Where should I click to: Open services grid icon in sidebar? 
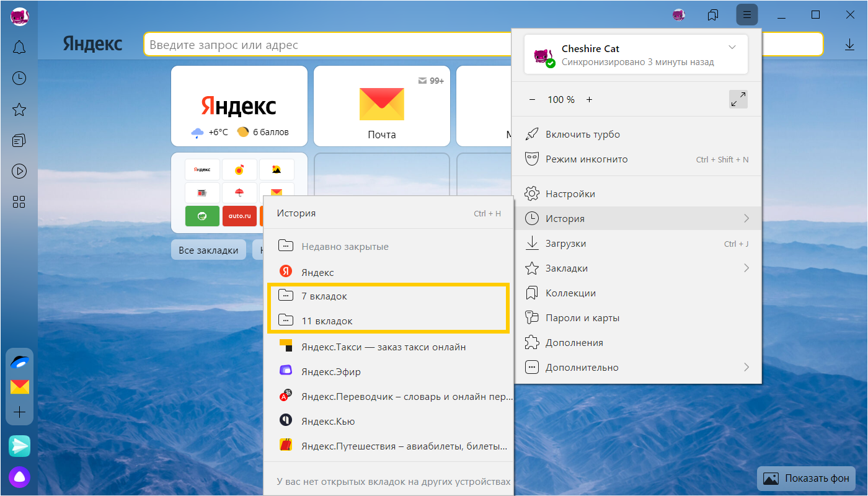(x=19, y=201)
